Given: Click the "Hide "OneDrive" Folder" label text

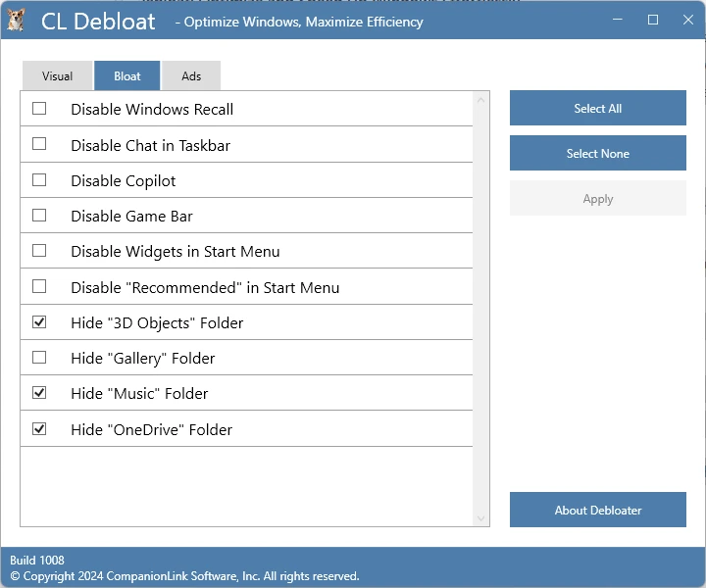Looking at the screenshot, I should tap(152, 429).
